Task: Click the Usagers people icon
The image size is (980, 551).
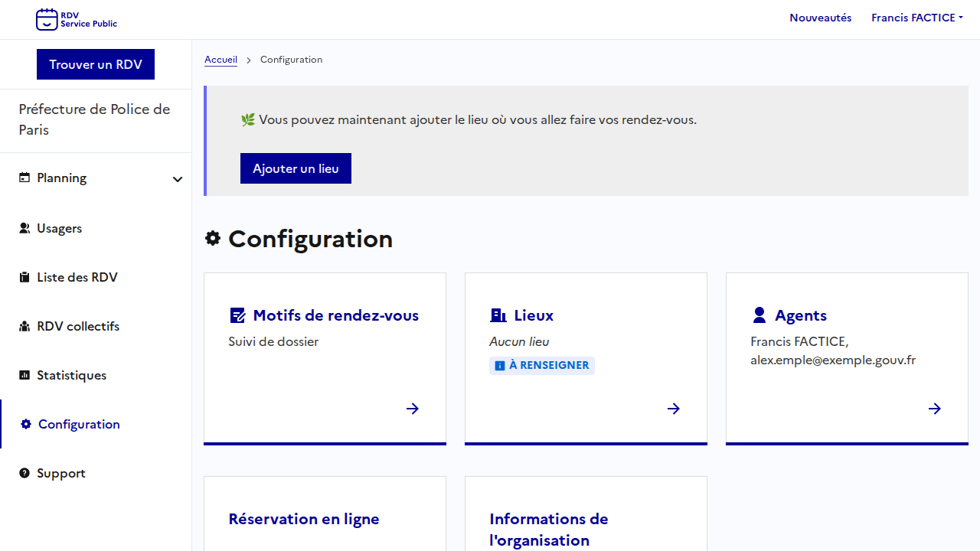Action: [x=24, y=228]
